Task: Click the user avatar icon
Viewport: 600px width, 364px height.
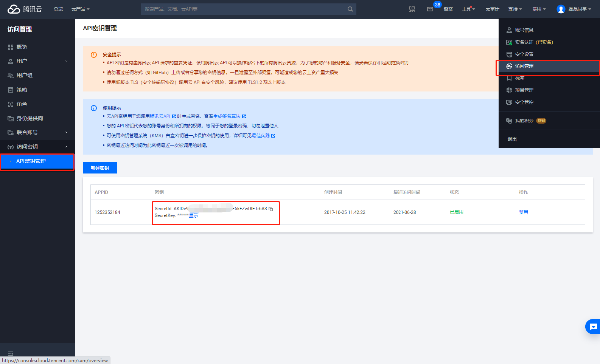Action: click(561, 9)
